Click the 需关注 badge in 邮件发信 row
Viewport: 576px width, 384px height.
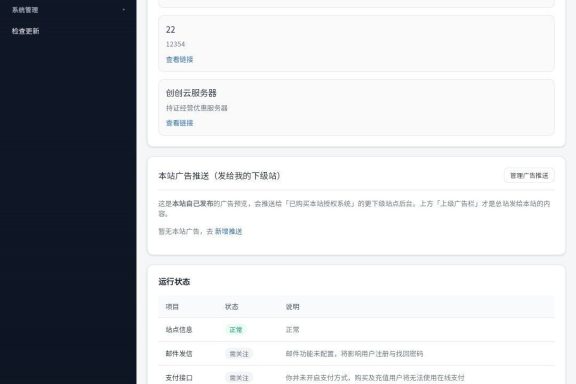click(239, 354)
